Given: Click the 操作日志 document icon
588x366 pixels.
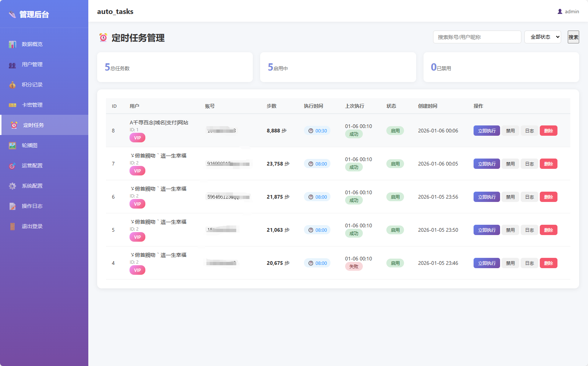Looking at the screenshot, I should tap(13, 206).
